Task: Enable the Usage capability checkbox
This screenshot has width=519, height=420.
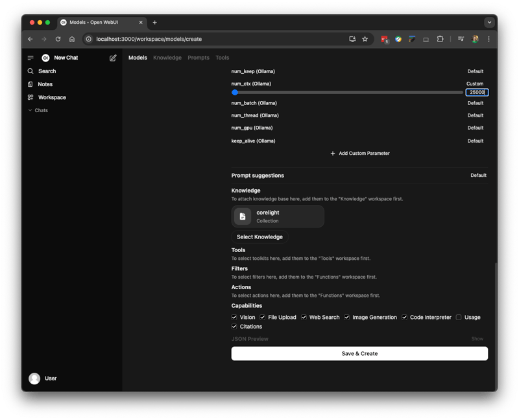Action: (459, 318)
